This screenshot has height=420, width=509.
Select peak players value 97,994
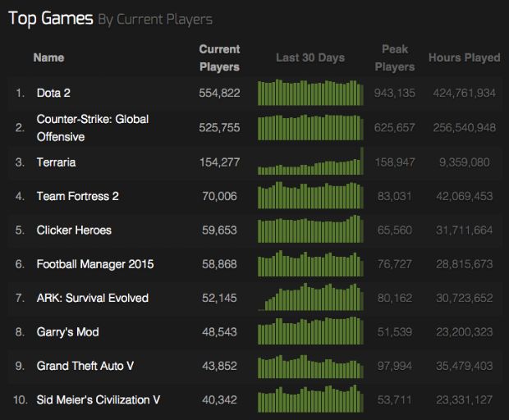395,366
